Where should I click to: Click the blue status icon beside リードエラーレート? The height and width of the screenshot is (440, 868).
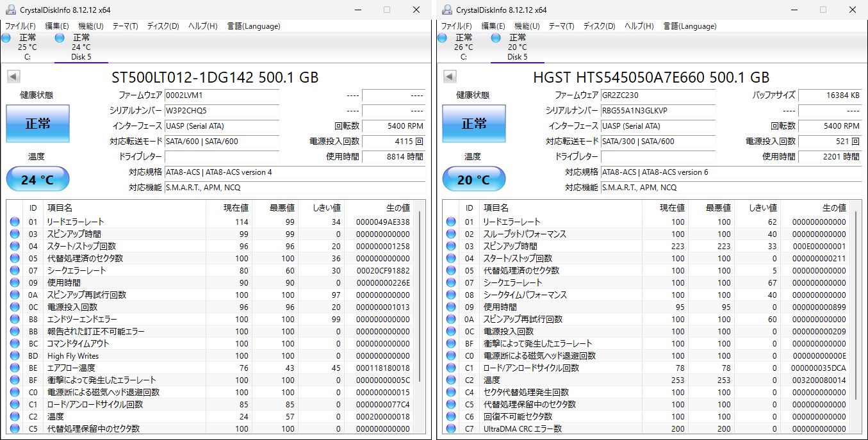(x=14, y=222)
